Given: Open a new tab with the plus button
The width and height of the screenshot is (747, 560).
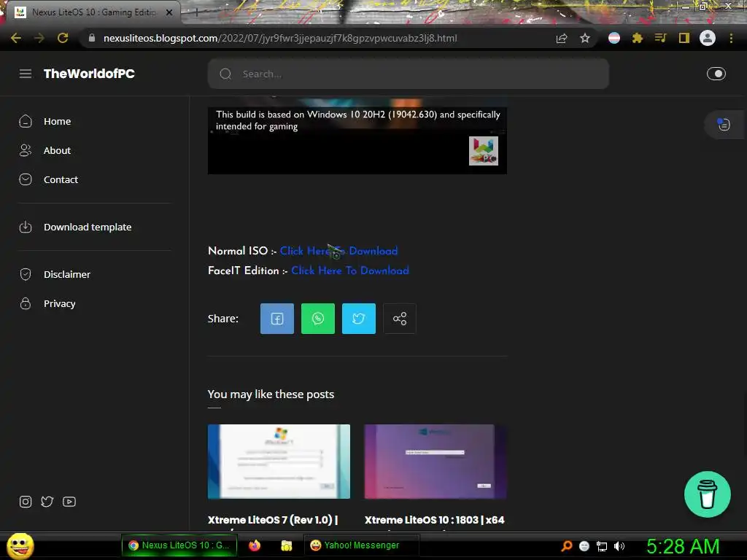Looking at the screenshot, I should point(196,12).
